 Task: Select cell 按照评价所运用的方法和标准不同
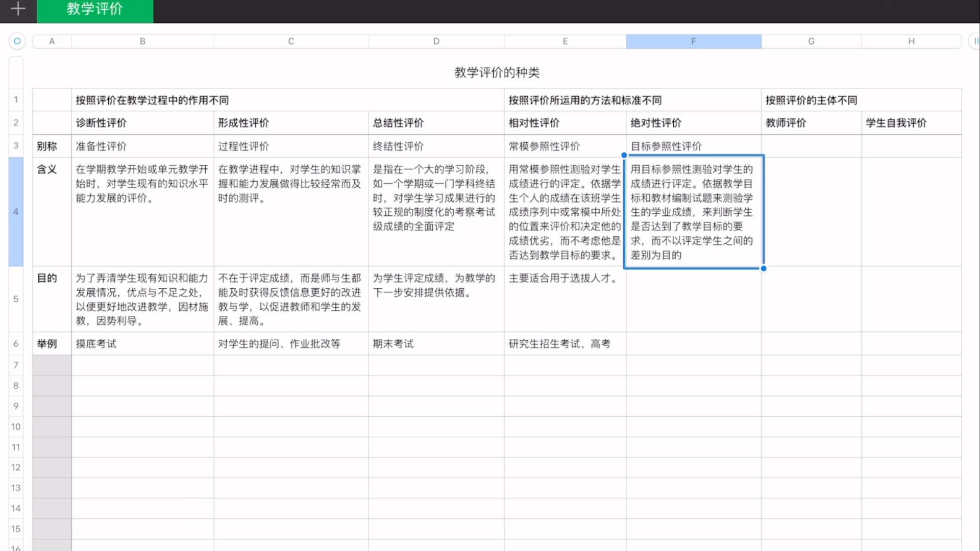tap(633, 100)
